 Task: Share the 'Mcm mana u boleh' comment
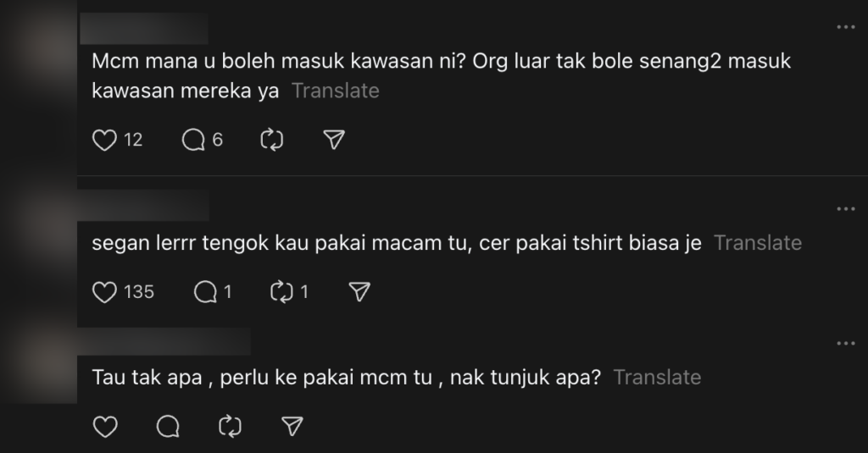pyautogui.click(x=335, y=141)
